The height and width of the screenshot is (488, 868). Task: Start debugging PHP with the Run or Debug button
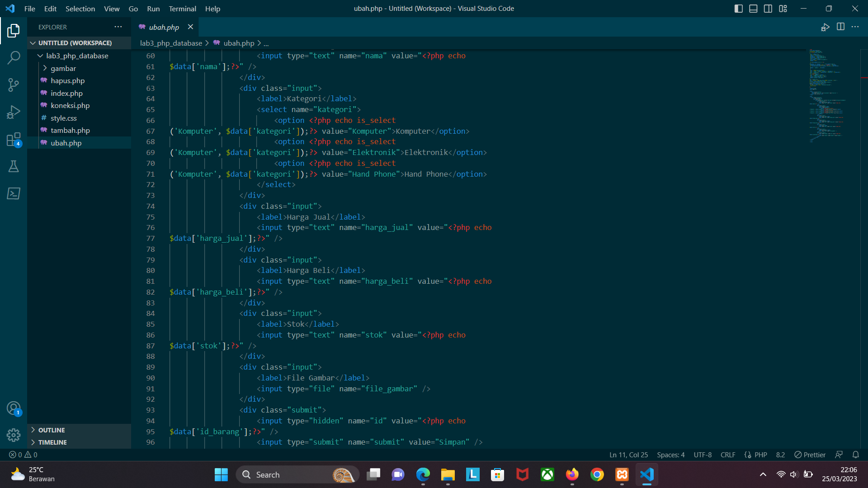[x=826, y=27]
